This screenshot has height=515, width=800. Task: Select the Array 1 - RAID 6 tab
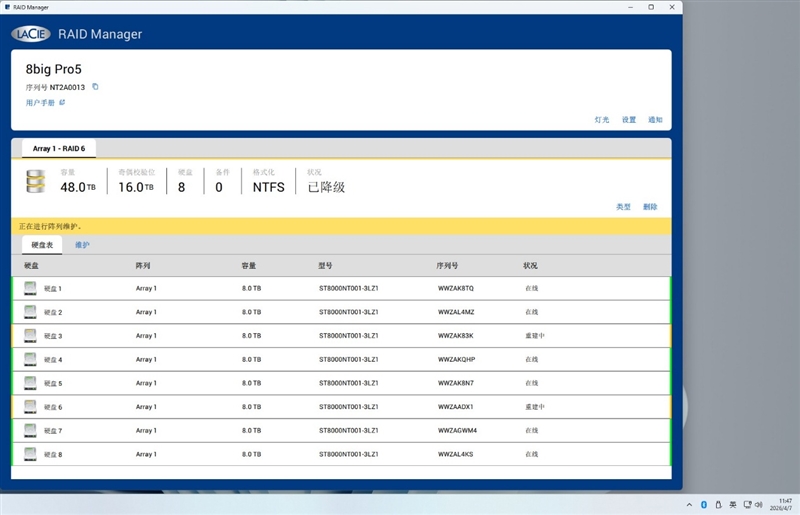pos(59,149)
